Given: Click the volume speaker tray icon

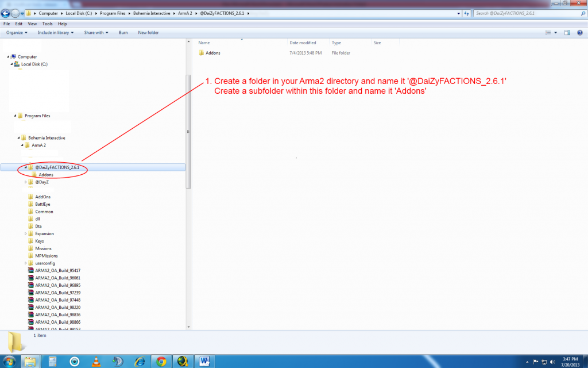Looking at the screenshot, I should click(552, 362).
